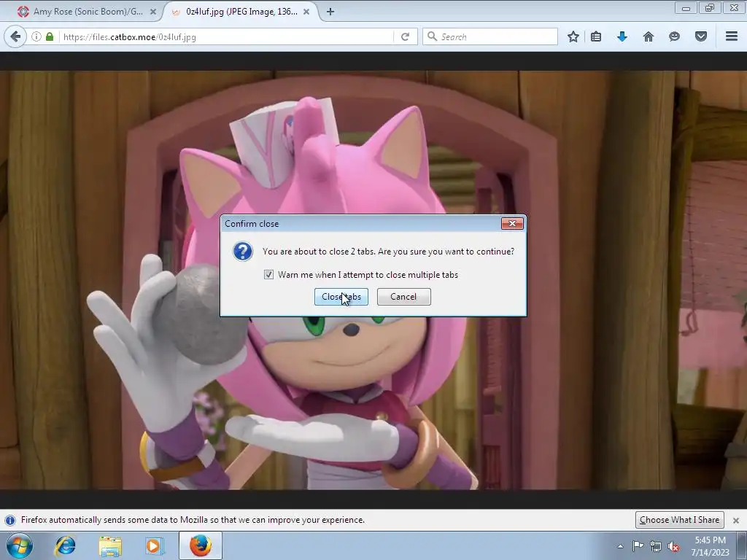Click the Firefox taskbar icon
This screenshot has width=747, height=560.
[x=200, y=545]
